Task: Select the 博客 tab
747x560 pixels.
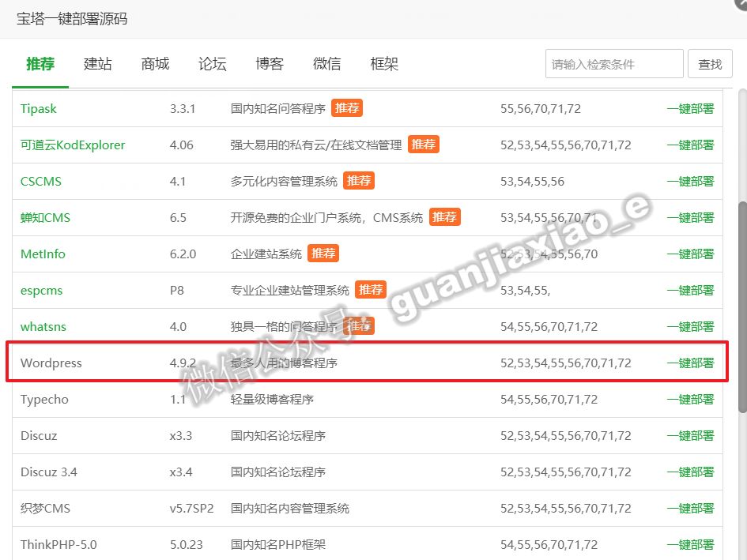Action: (x=270, y=64)
